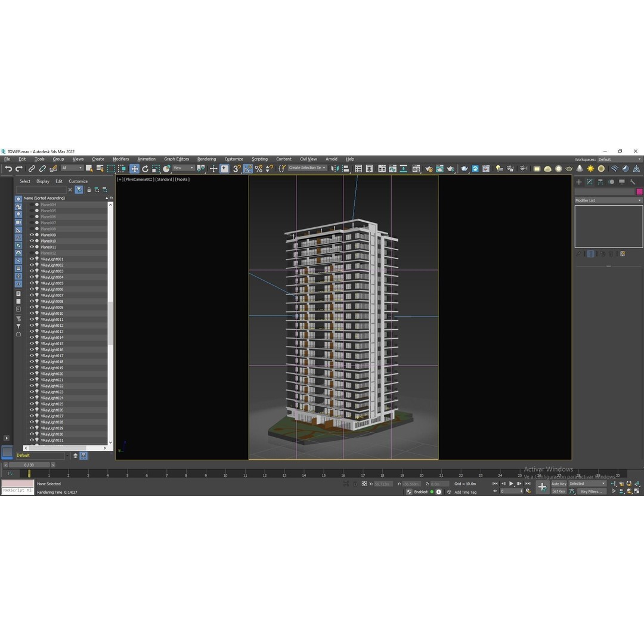Screen dimensions: 644x644
Task: Expand the Modifier List dropdown
Action: coord(609,200)
